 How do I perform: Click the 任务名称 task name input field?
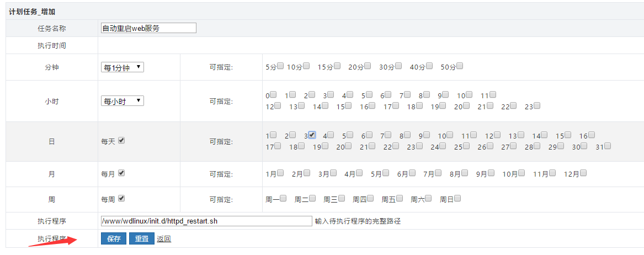[148, 28]
